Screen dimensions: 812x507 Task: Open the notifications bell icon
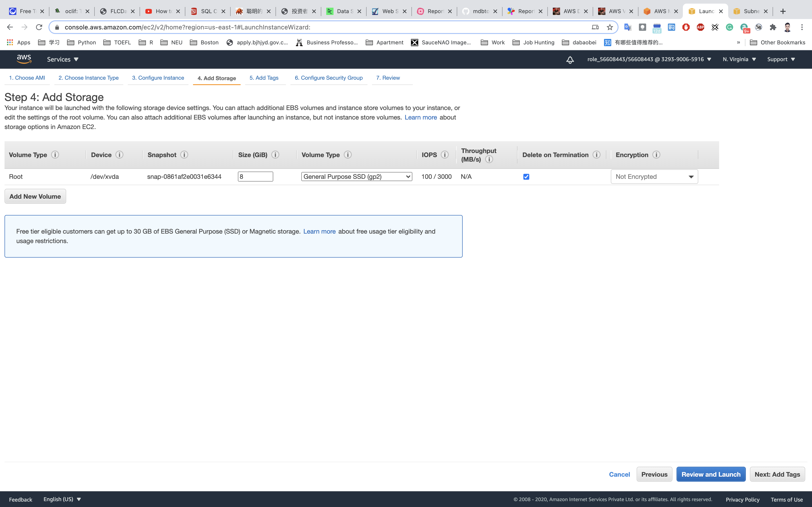(x=570, y=60)
